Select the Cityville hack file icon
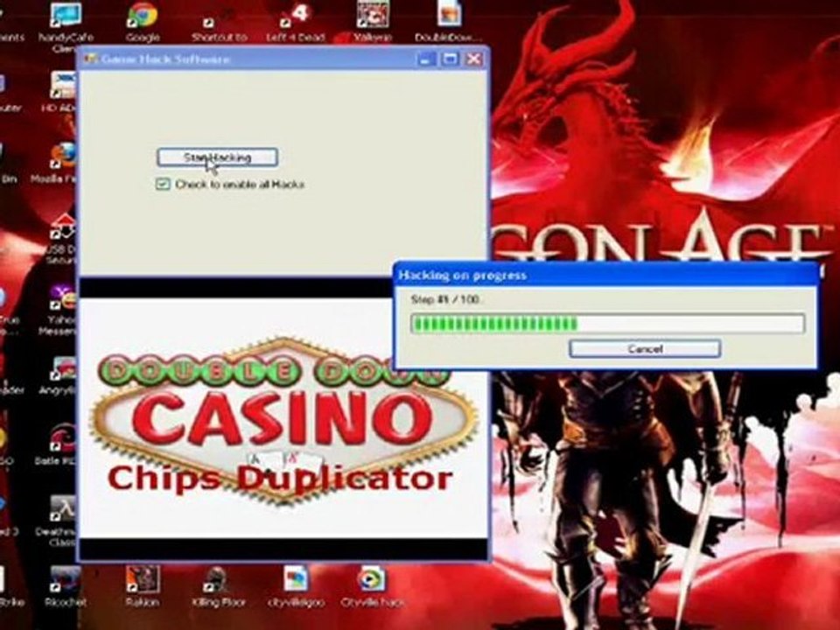The width and height of the screenshot is (840, 630). [372, 587]
